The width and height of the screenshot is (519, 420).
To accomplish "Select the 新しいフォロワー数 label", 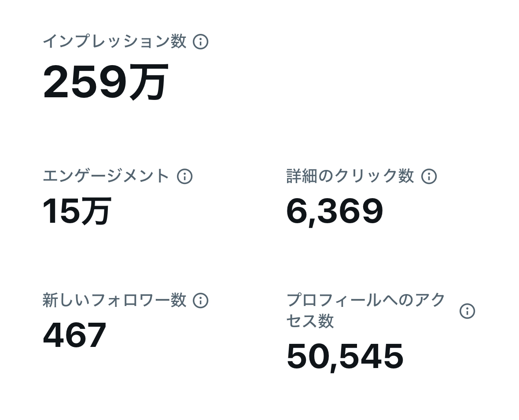I will tap(114, 301).
